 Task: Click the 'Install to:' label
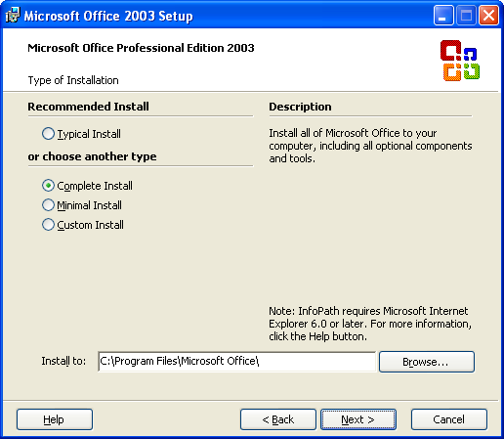click(63, 361)
